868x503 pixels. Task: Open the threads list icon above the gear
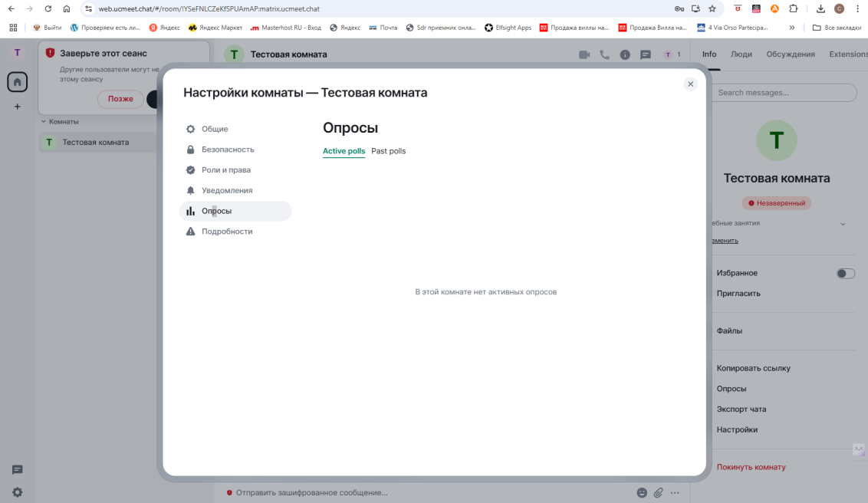(x=17, y=469)
